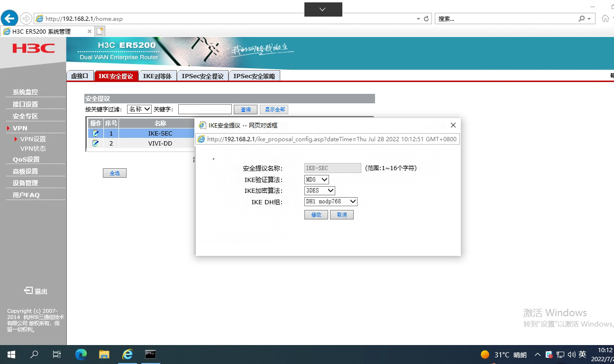Show hidden system tray icons
Viewport: 614px width, 364px height.
538,355
